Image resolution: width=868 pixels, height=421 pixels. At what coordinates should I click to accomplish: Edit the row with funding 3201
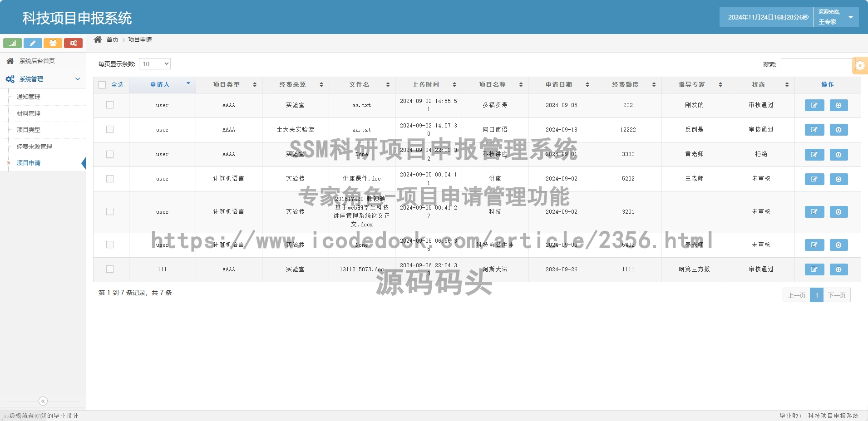coord(814,212)
